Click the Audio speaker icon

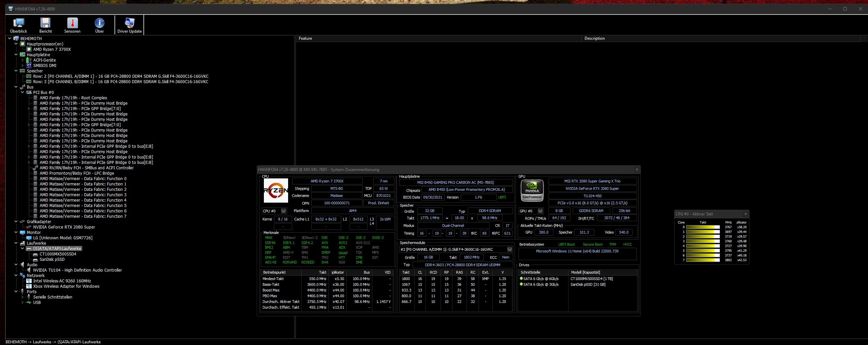pos(23,265)
